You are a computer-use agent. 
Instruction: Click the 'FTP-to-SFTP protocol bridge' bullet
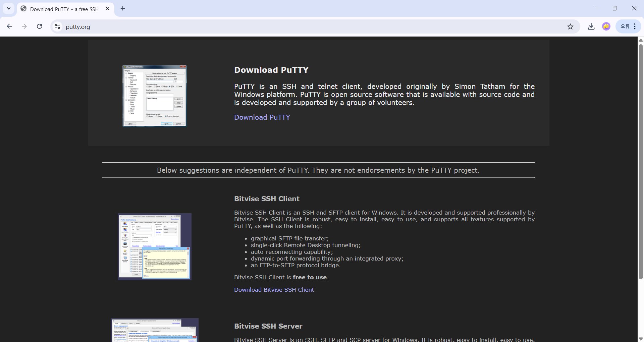(x=296, y=265)
